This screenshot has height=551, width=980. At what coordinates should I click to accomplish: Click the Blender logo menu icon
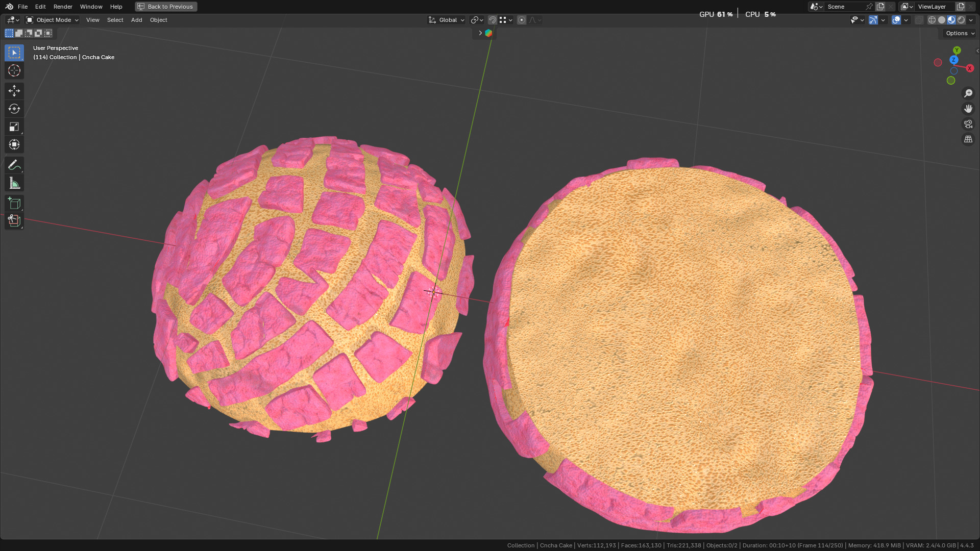point(9,7)
